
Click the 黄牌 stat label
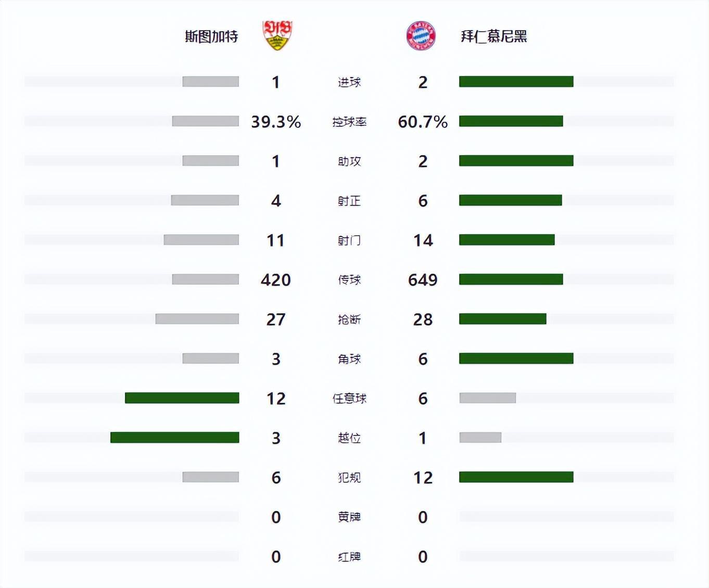(349, 517)
